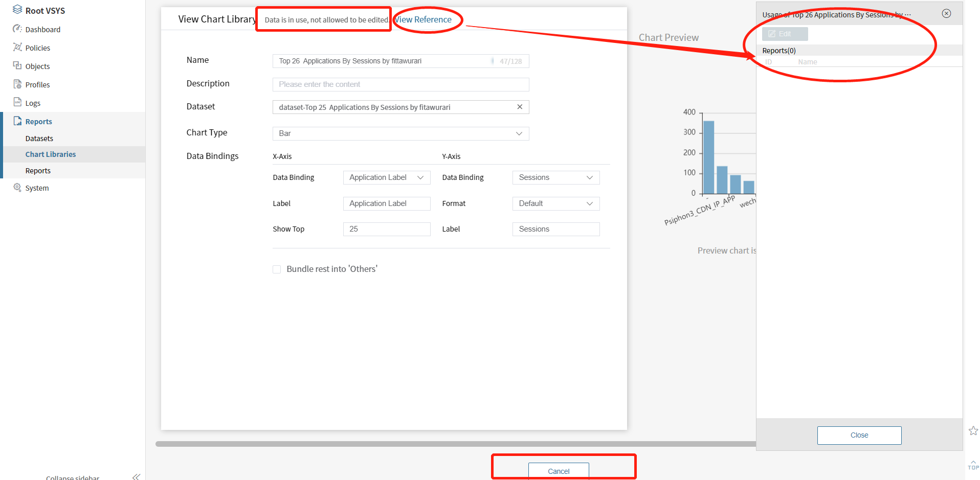This screenshot has height=480, width=980.
Task: Collapse sidebar using double-chevron icon
Action: tap(136, 476)
